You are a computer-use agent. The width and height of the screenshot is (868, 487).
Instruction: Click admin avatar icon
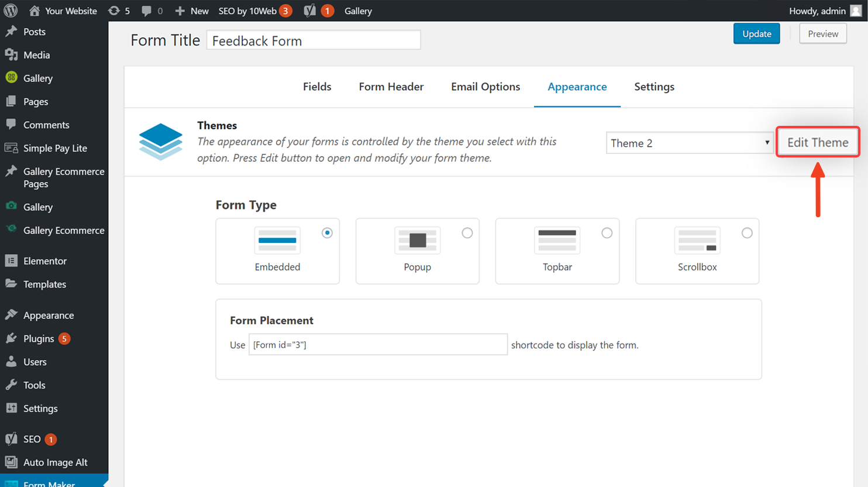point(856,11)
